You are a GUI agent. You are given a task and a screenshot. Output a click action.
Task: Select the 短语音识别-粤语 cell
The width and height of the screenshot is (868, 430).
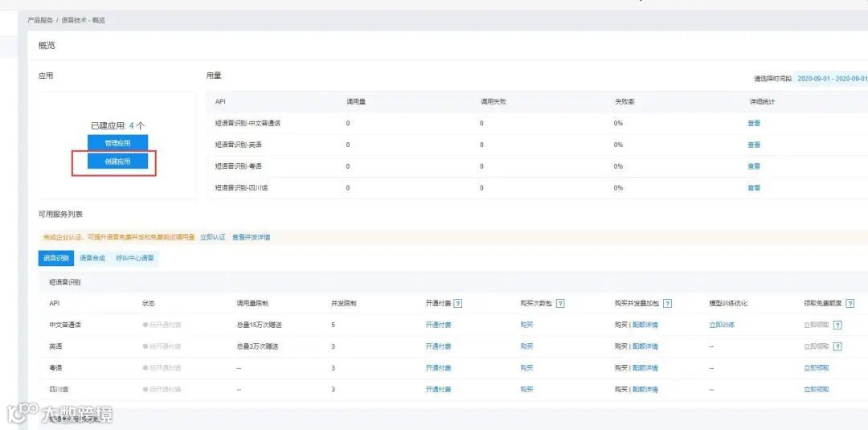(238, 166)
